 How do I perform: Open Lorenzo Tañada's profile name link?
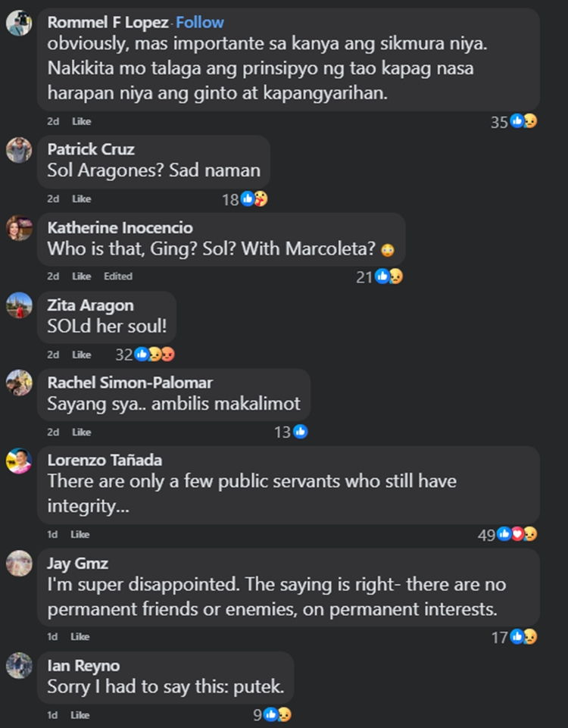[105, 461]
